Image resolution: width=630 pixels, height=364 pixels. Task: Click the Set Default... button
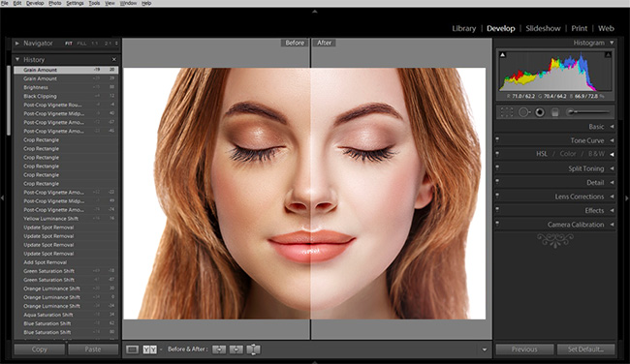pyautogui.click(x=585, y=349)
